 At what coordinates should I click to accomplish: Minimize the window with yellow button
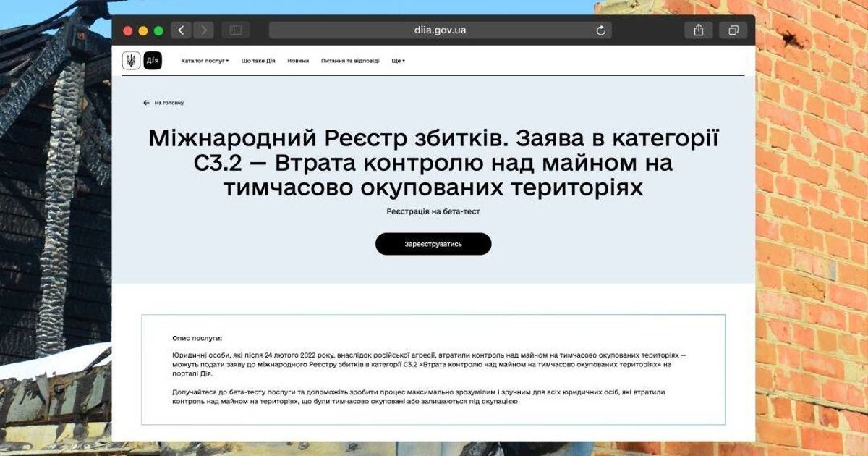pos(143,30)
